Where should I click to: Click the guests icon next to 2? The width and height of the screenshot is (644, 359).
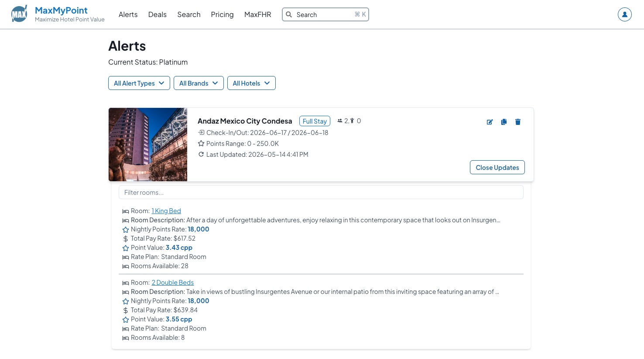coord(340,121)
